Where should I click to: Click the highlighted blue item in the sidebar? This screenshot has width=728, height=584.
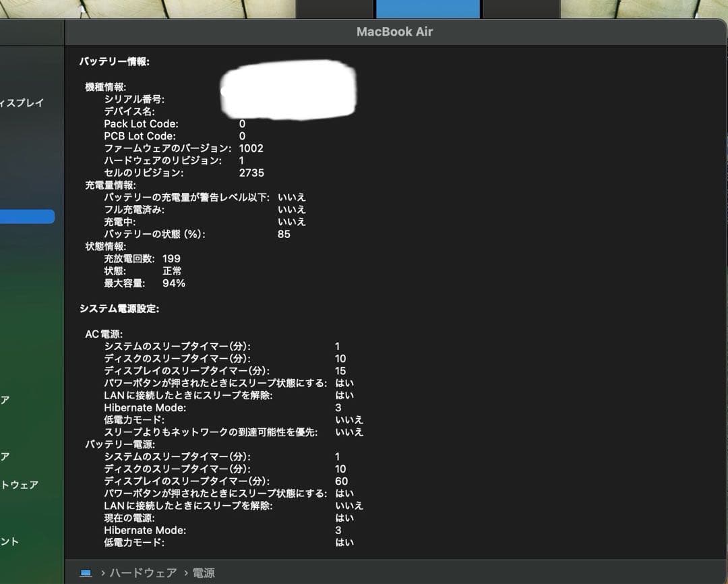pyautogui.click(x=27, y=216)
